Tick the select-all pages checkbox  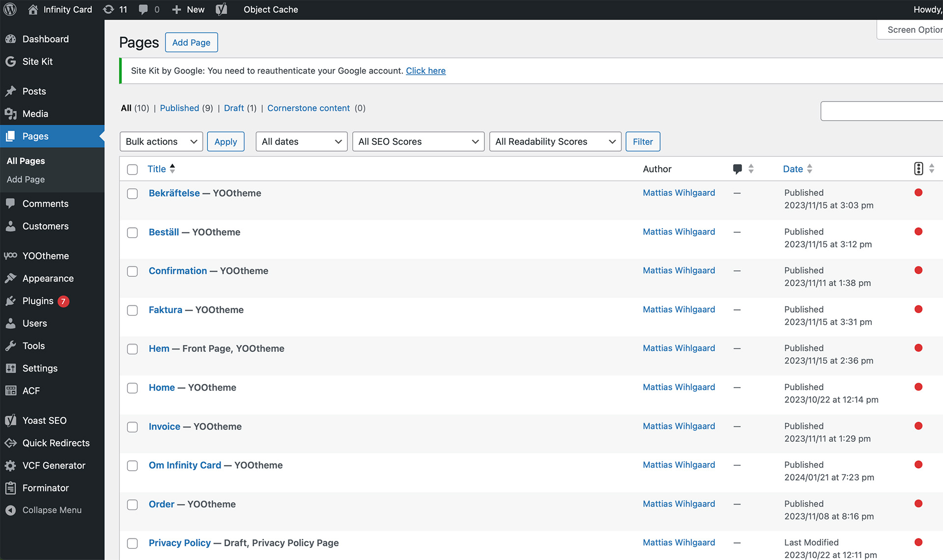click(x=132, y=169)
